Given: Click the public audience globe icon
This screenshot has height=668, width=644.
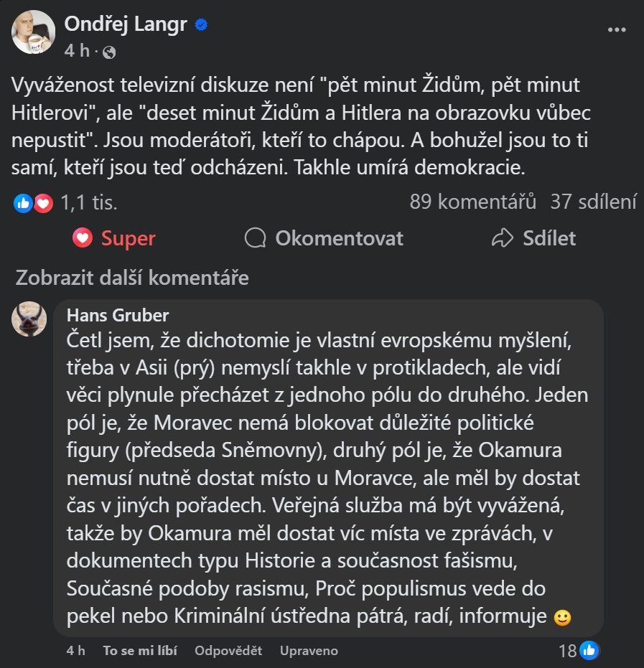Looking at the screenshot, I should pyautogui.click(x=109, y=52).
